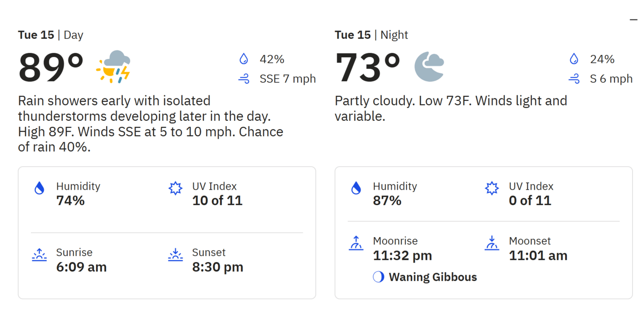The width and height of the screenshot is (644, 310).
Task: Click the daytime UV Index sun icon
Action: [x=175, y=188]
